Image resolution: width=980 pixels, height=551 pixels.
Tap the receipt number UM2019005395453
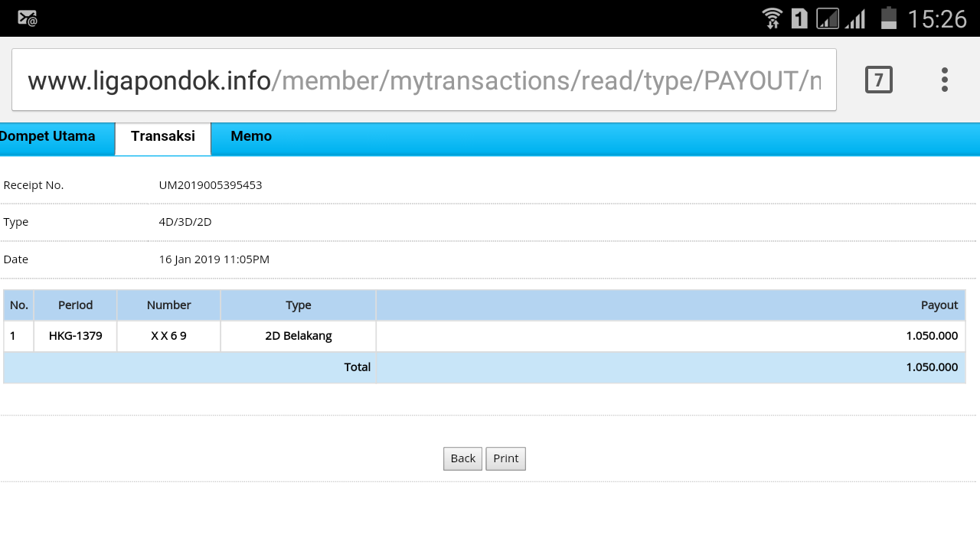(211, 185)
